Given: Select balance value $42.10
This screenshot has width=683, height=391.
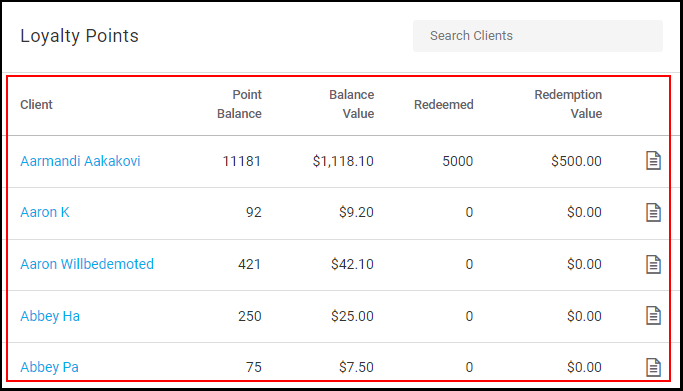Looking at the screenshot, I should coord(352,264).
